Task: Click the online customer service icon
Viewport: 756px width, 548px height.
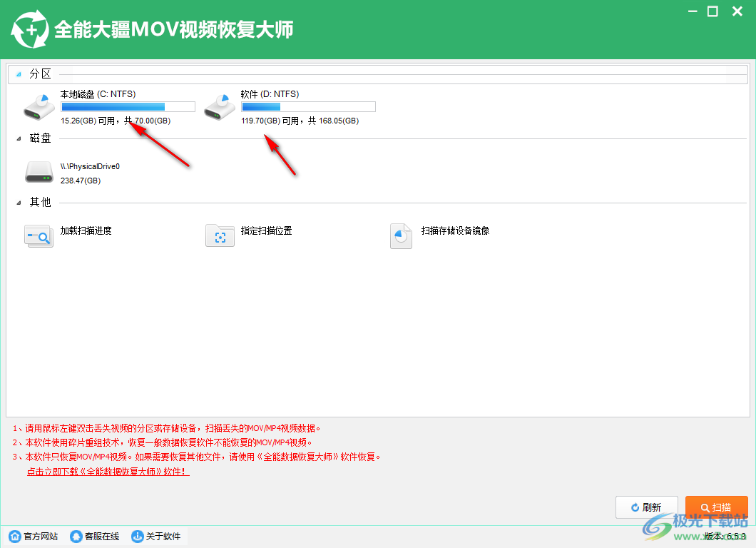Action: coord(76,536)
